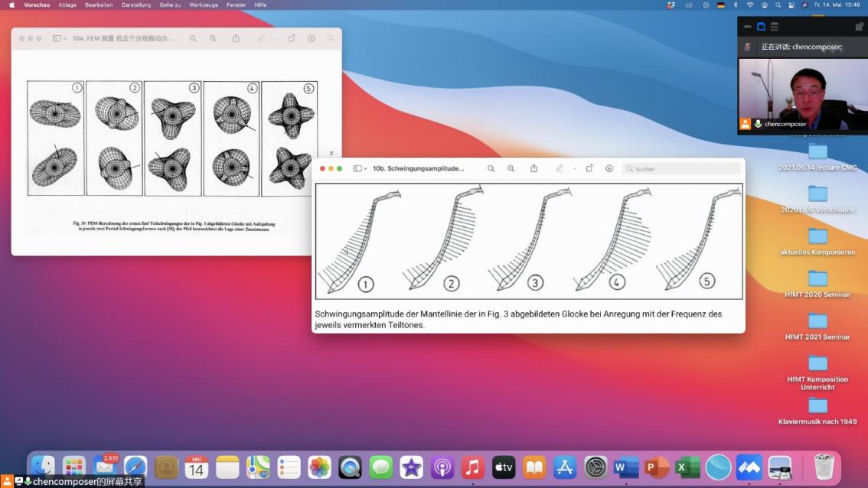The image size is (868, 488).
Task: Open Photos from the Dock
Action: (319, 468)
